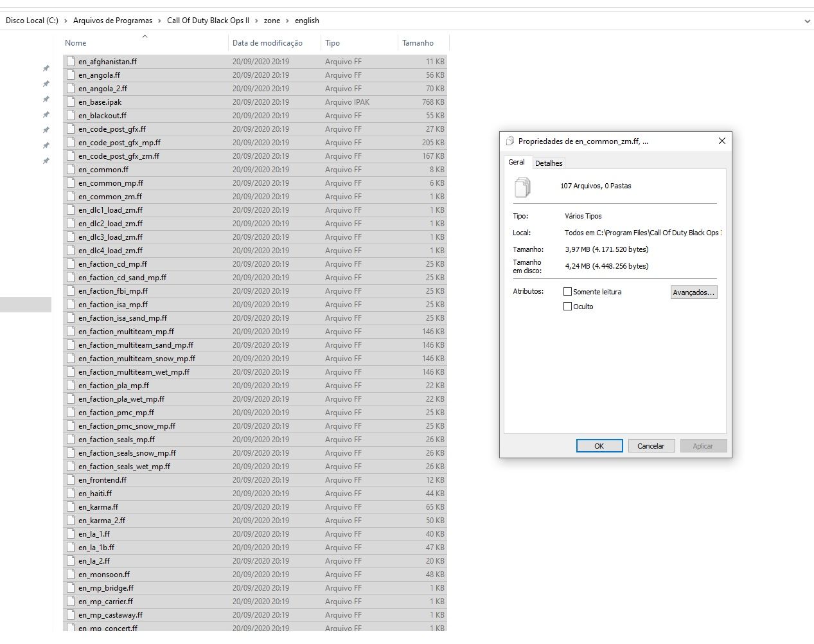Select the Geral tab in properties dialog
Image resolution: width=814 pixels, height=644 pixels.
(x=517, y=162)
